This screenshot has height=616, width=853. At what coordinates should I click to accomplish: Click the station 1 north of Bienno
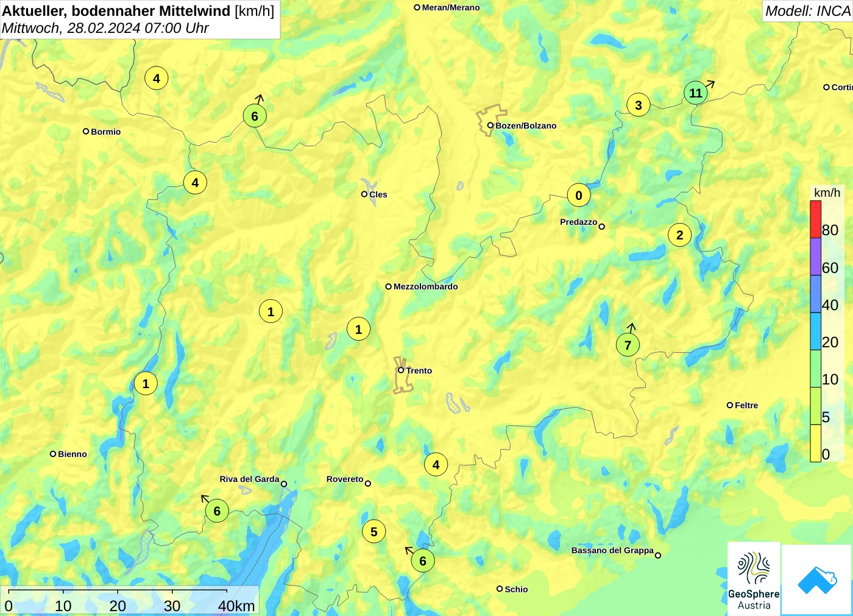(x=146, y=383)
